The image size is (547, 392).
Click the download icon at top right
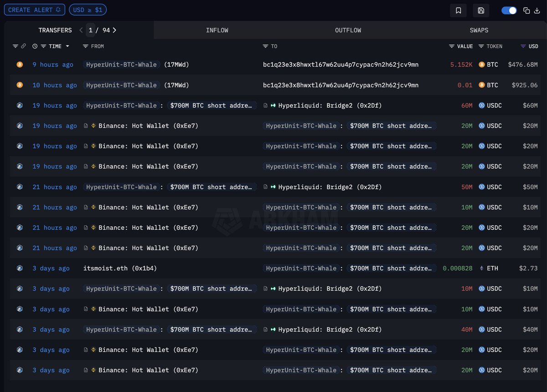coord(537,10)
